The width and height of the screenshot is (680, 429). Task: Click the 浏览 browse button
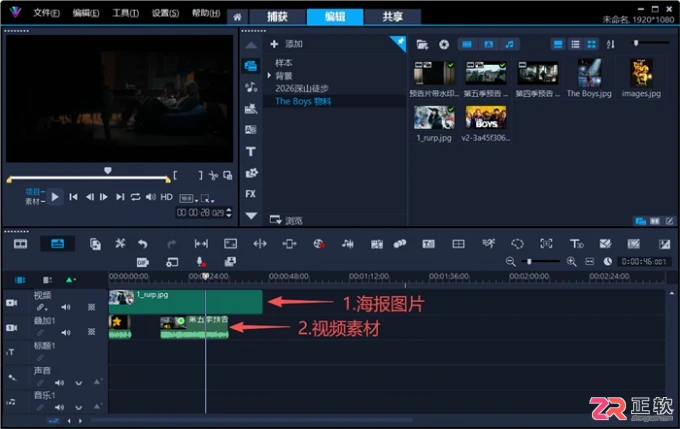[x=286, y=220]
